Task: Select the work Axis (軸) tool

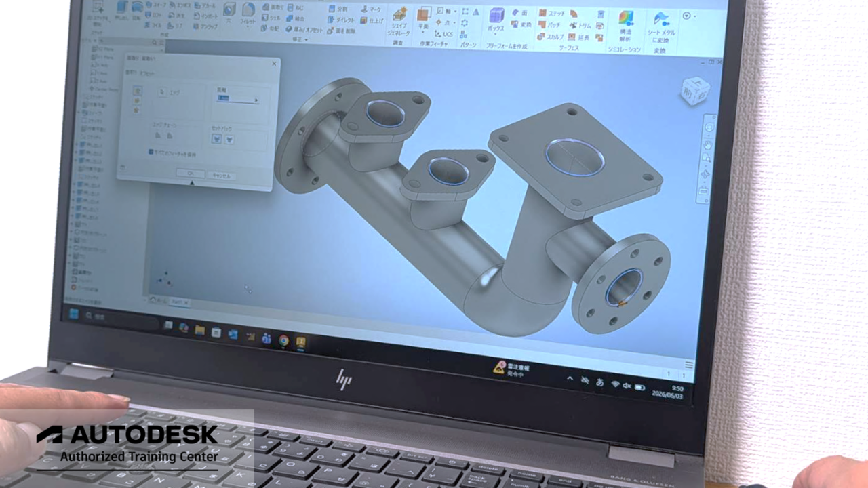Action: point(443,12)
